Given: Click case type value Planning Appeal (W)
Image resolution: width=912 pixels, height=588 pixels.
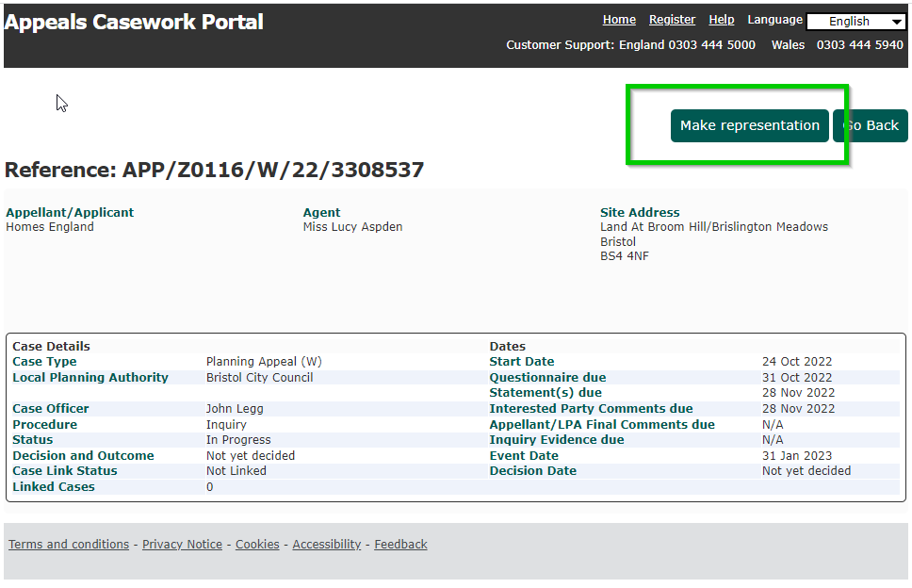Looking at the screenshot, I should tap(264, 362).
